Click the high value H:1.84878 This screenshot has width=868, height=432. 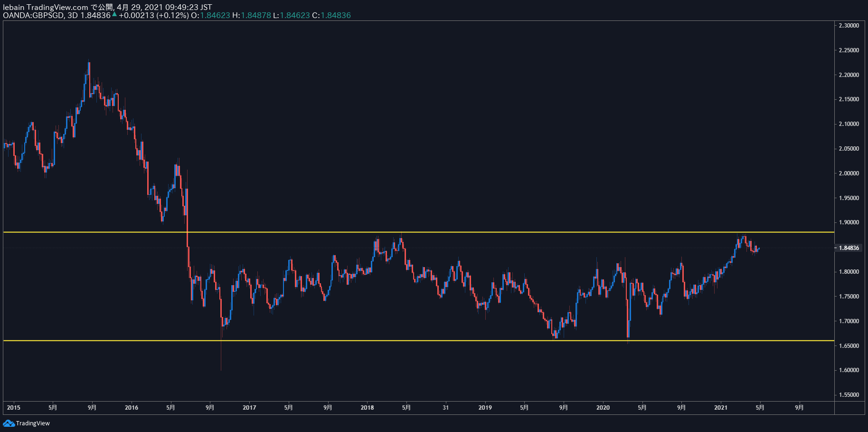click(x=252, y=15)
